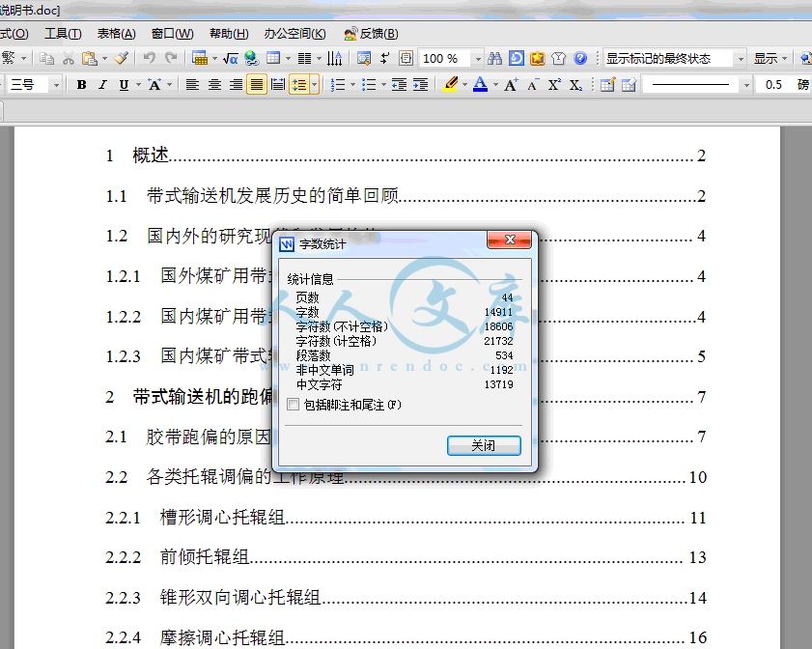
Task: Click TOC entry 摩擦调心托辊组
Action: pos(222,637)
